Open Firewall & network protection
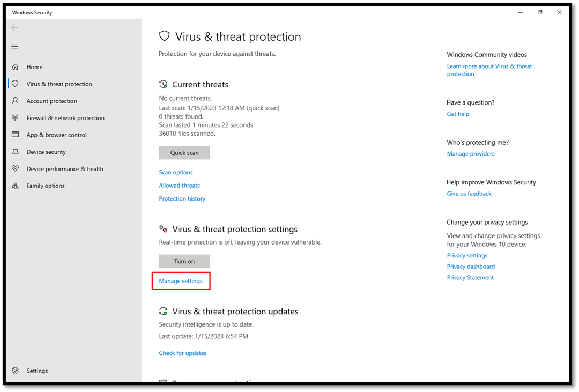 click(65, 117)
